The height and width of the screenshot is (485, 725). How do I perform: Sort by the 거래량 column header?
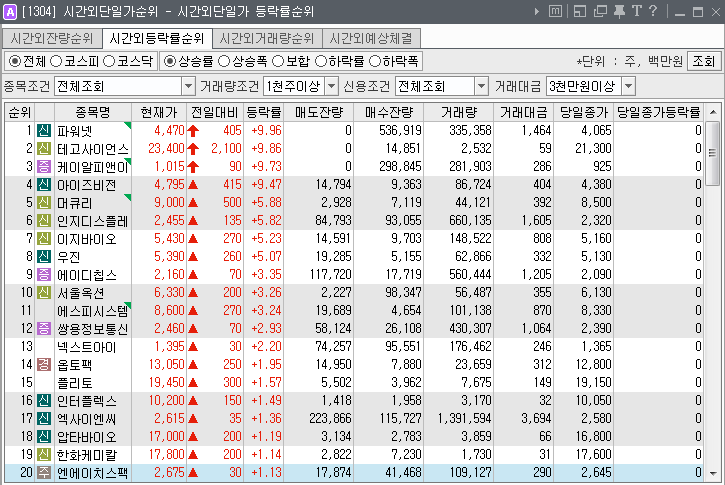459,112
